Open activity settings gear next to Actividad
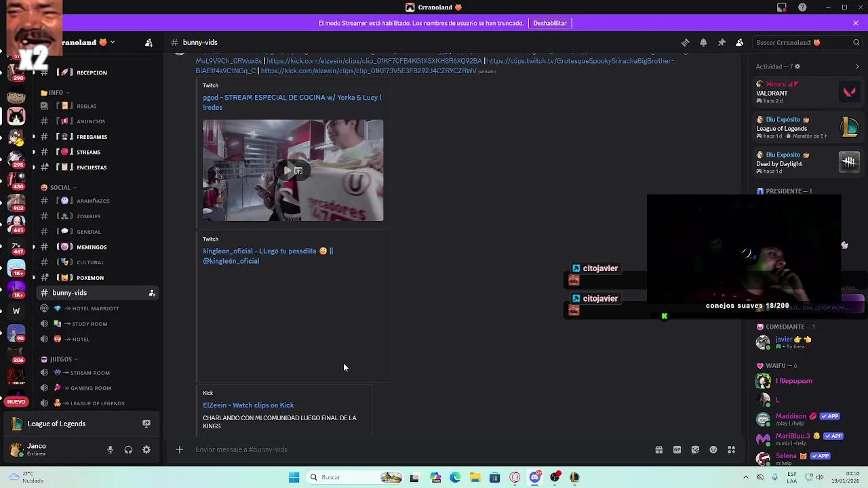 797,66
